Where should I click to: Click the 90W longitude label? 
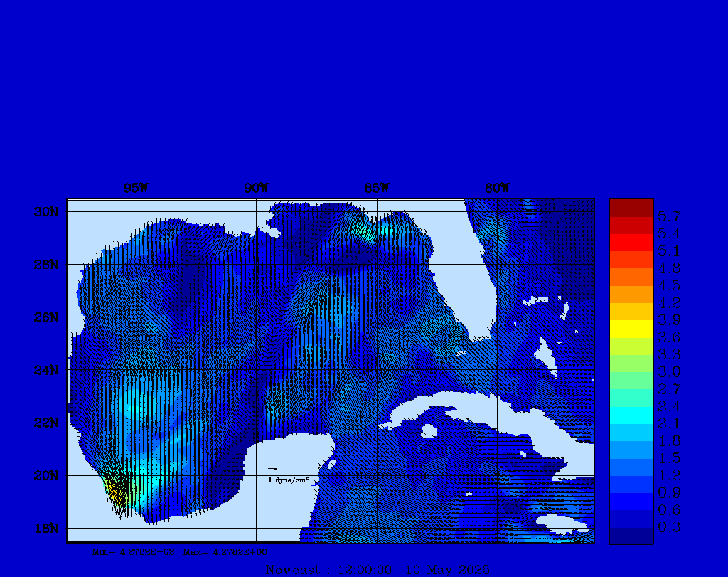pos(256,189)
